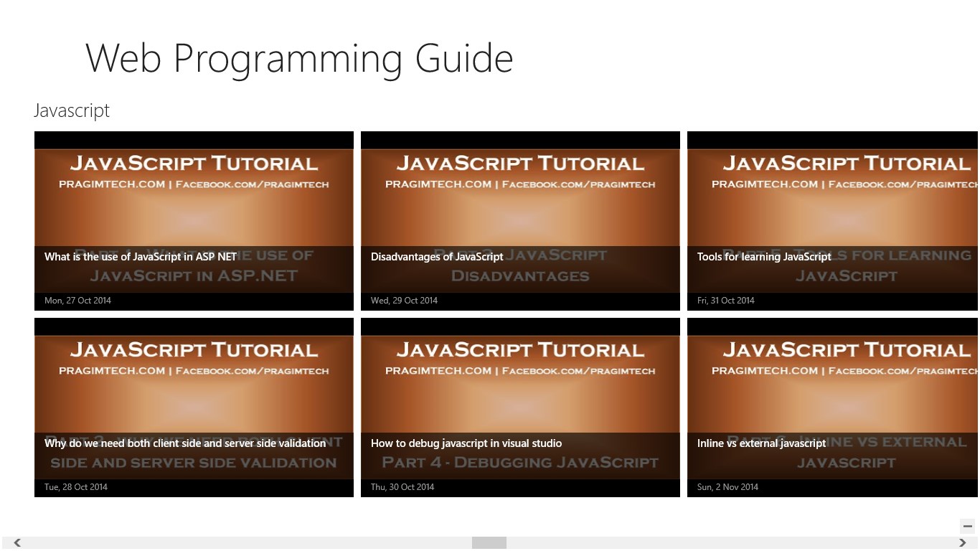Screen dimensions: 980x551
Task: Open the Javascript section header
Action: [x=72, y=110]
